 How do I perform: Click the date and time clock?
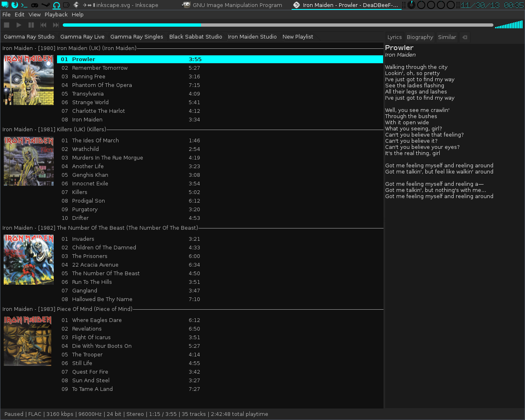tap(492, 5)
